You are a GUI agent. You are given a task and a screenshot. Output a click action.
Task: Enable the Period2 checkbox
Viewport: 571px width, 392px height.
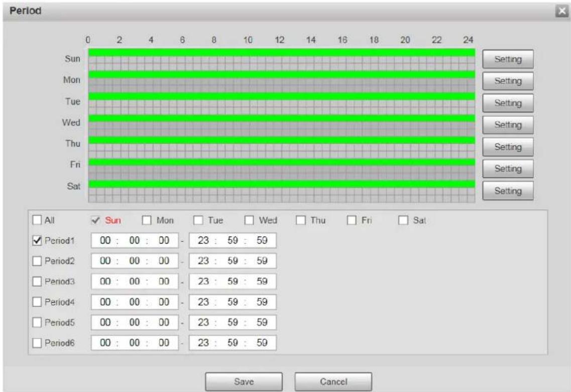(x=37, y=261)
